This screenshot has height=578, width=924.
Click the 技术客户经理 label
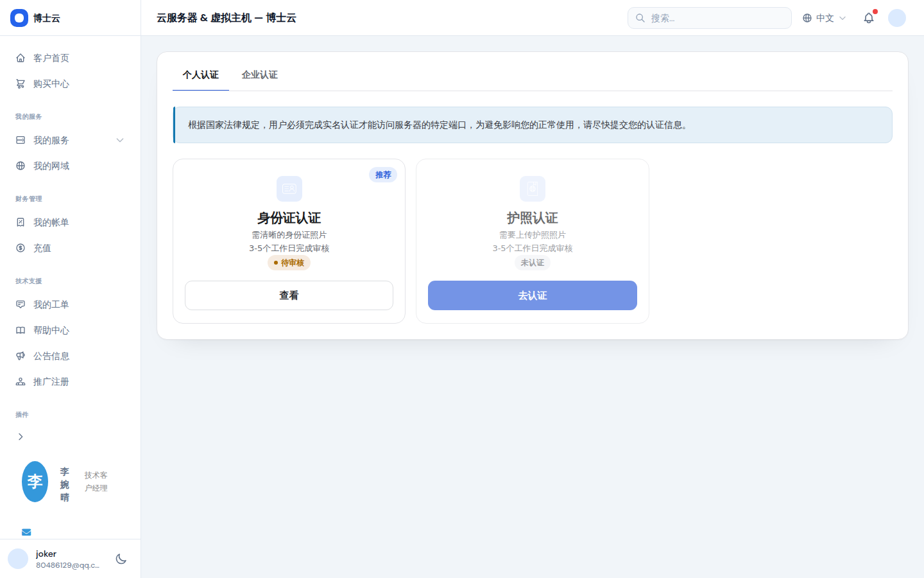point(96,482)
